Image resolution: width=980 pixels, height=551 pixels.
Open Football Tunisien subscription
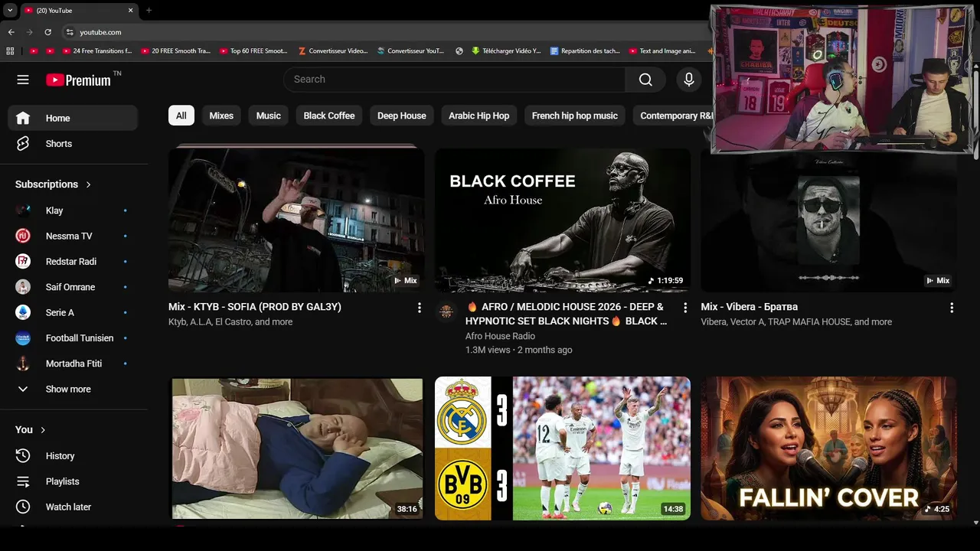coord(73,338)
